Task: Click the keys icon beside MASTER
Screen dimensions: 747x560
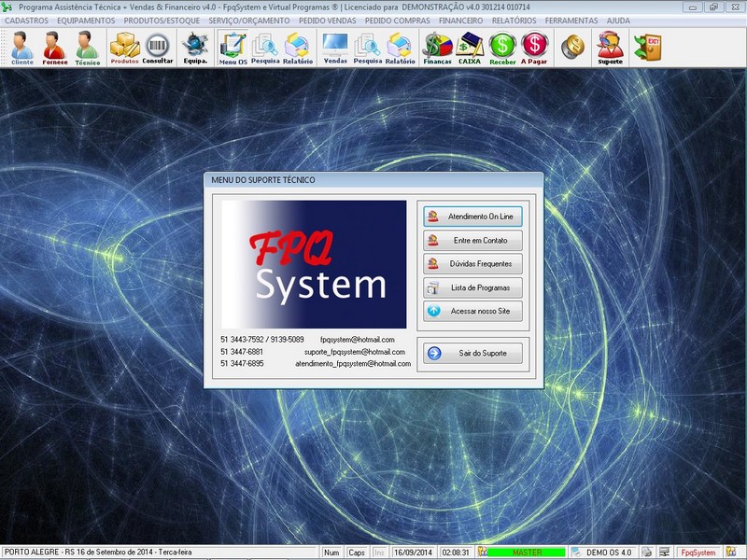Action: coord(483,552)
